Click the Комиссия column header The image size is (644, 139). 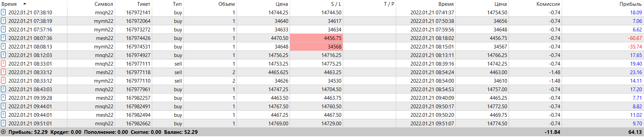[548, 4]
